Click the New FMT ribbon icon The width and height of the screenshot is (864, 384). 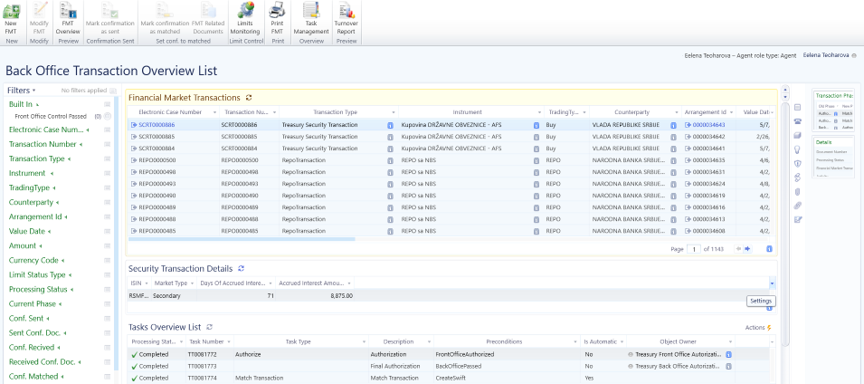11,10
